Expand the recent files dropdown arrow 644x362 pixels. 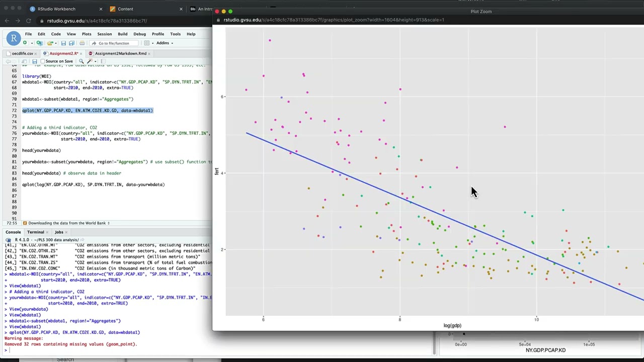pyautogui.click(x=56, y=43)
